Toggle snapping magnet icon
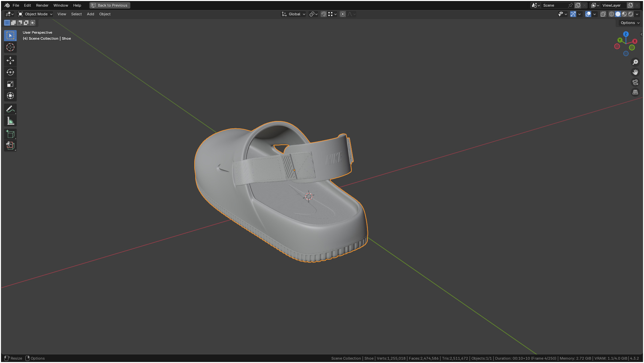The height and width of the screenshot is (363, 644). tap(324, 14)
